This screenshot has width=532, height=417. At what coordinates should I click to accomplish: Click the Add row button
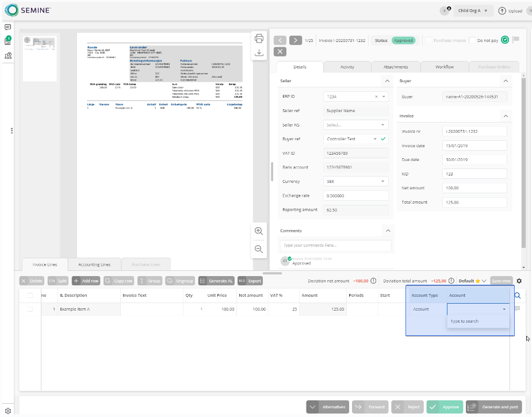pyautogui.click(x=86, y=281)
